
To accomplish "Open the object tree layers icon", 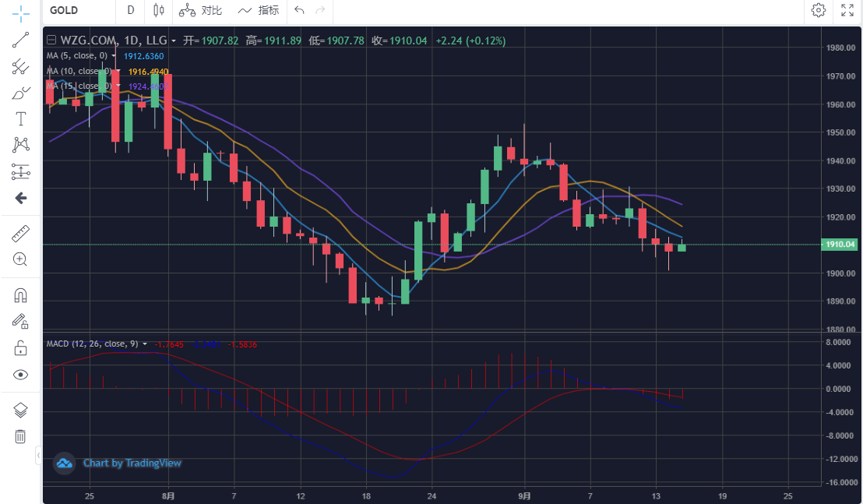I will pos(21,410).
